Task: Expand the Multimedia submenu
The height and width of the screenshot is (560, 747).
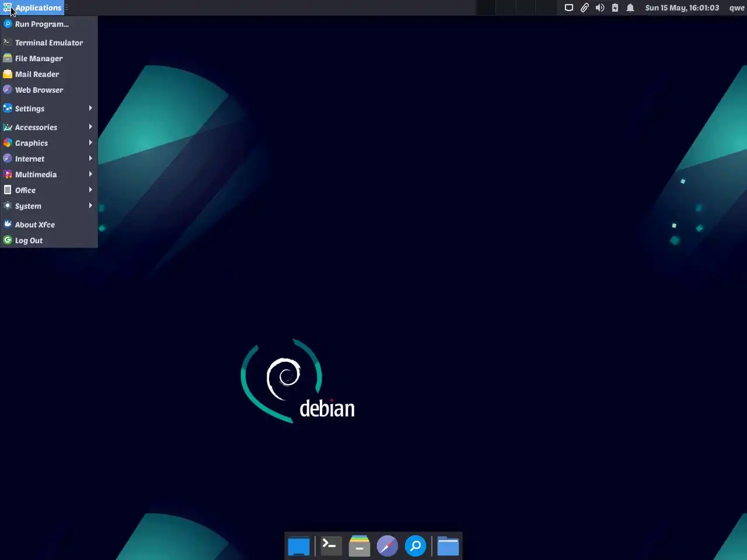Action: (49, 174)
